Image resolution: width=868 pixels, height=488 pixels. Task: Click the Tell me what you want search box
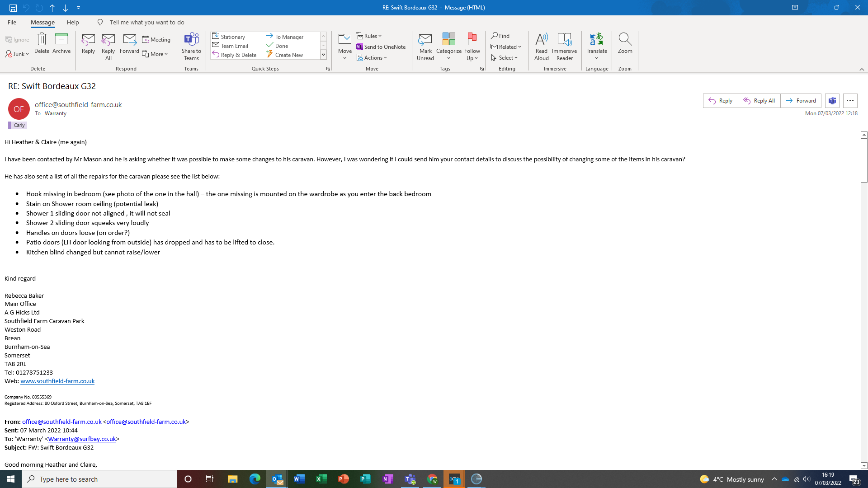click(x=146, y=22)
